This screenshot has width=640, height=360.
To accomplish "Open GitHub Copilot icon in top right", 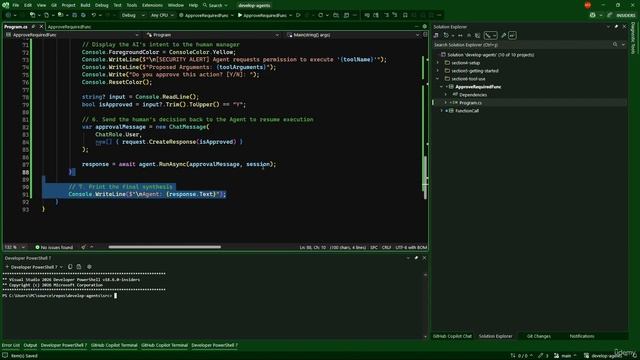I will tap(593, 15).
